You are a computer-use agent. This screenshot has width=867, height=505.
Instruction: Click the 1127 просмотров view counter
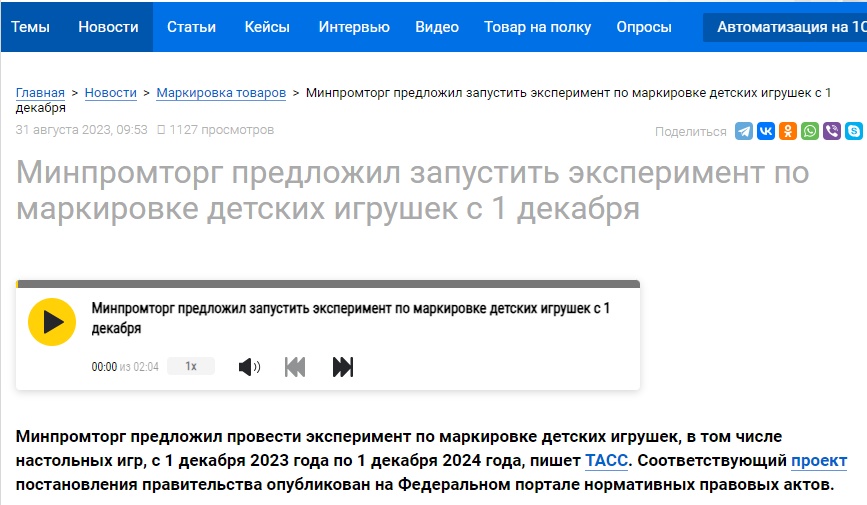(x=216, y=130)
